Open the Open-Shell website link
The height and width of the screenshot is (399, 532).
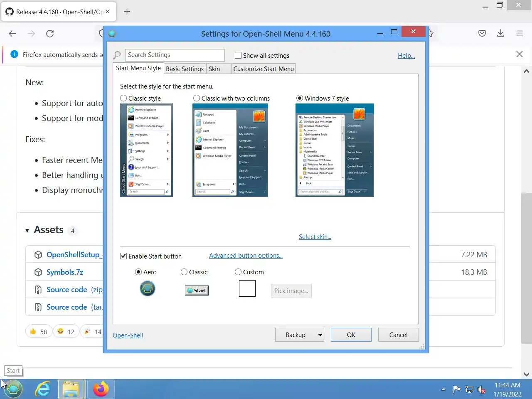tap(128, 335)
